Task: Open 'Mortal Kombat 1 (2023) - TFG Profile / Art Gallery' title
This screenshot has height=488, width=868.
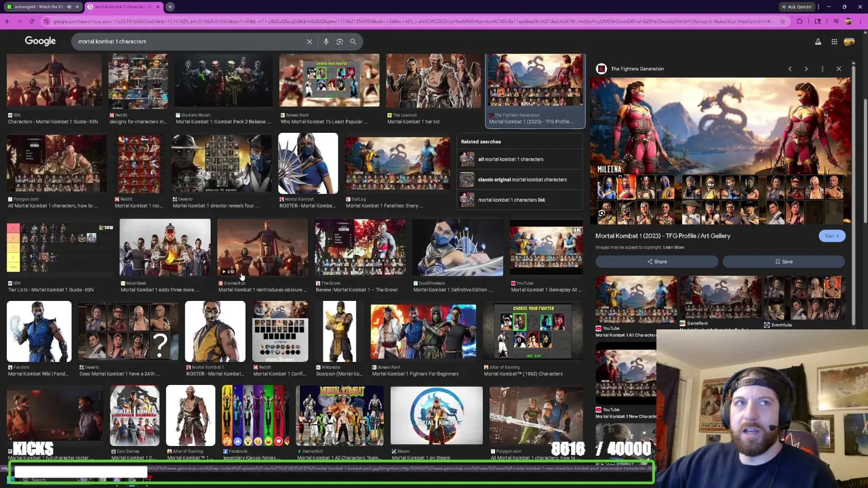Action: (x=663, y=236)
